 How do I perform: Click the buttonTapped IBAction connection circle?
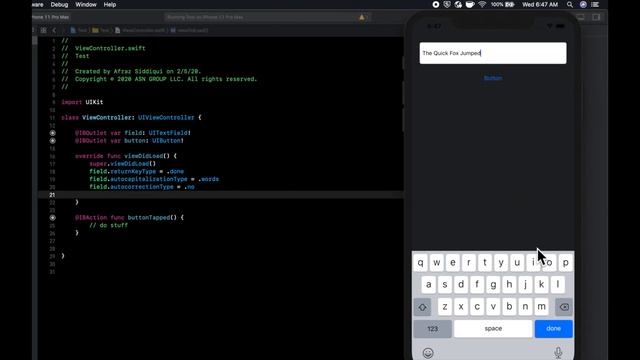click(53, 218)
